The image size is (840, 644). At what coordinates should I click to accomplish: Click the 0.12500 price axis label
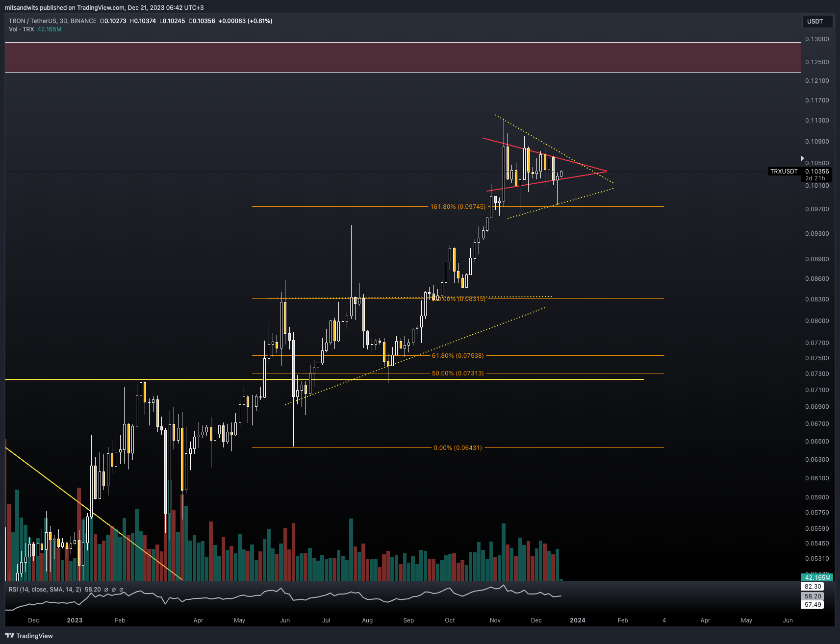pos(817,62)
